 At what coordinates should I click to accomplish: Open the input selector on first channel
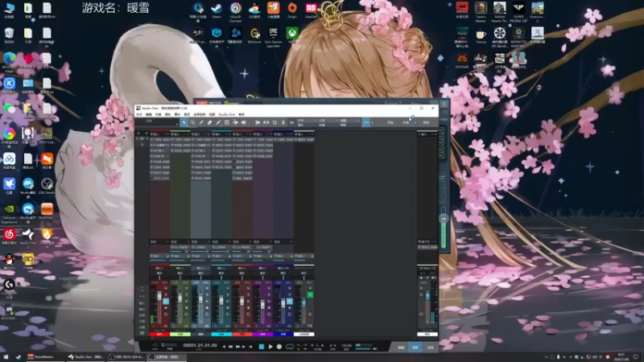click(x=159, y=268)
